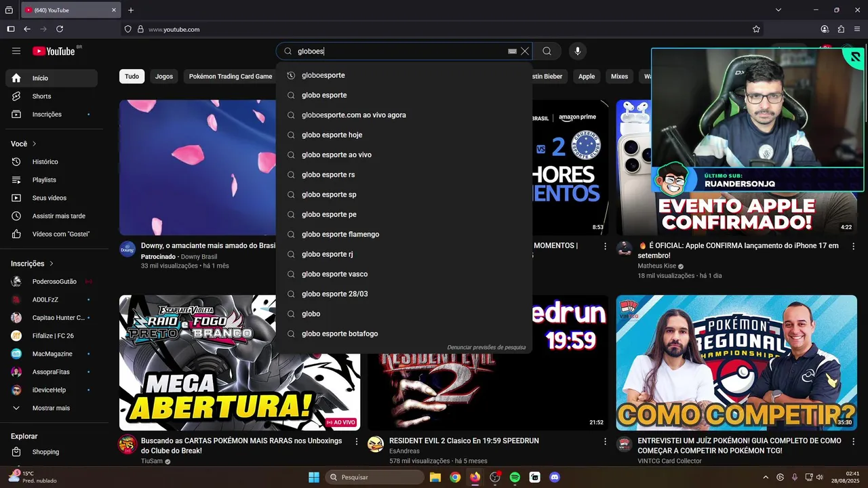This screenshot has height=488, width=868.
Task: Expand Mostrar mais subscriptions
Action: pos(52,408)
